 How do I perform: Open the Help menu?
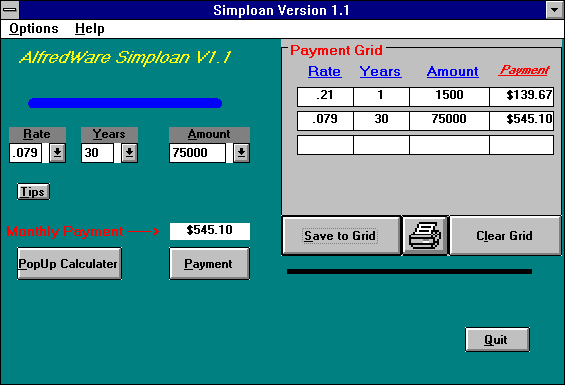[90, 28]
